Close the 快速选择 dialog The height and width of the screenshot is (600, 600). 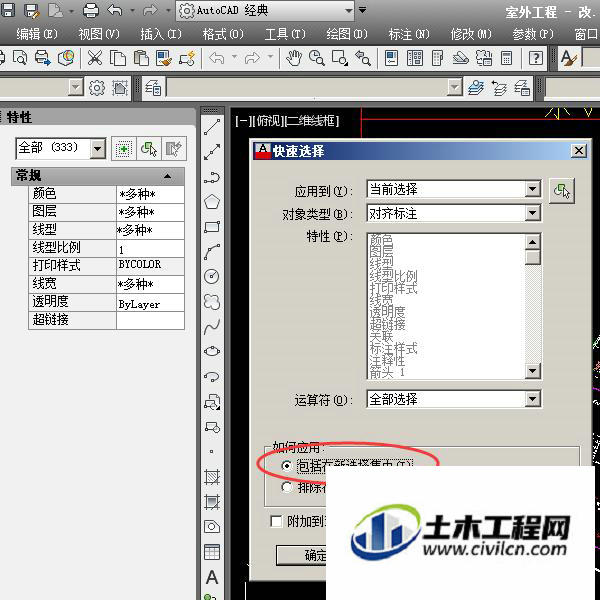pos(579,151)
